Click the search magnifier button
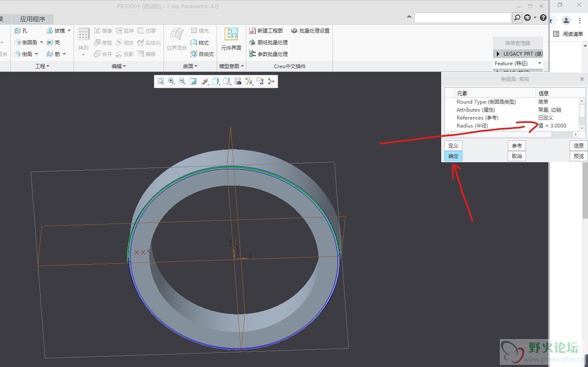Screen dimensions: 588x367 click(517, 18)
